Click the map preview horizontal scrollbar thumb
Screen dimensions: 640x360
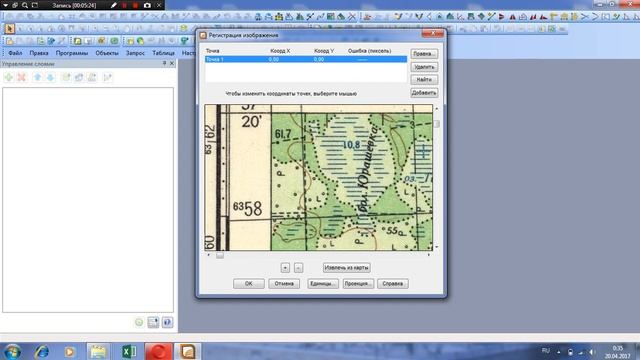click(220, 255)
